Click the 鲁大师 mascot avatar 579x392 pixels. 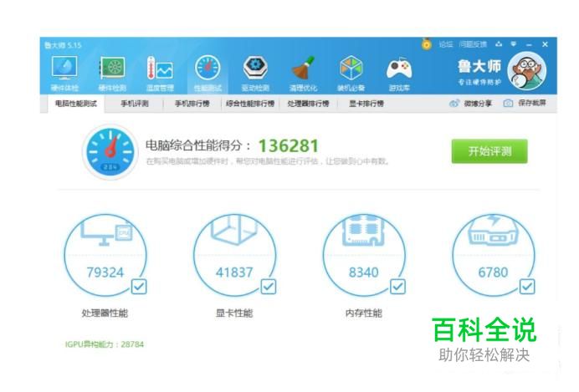(526, 71)
